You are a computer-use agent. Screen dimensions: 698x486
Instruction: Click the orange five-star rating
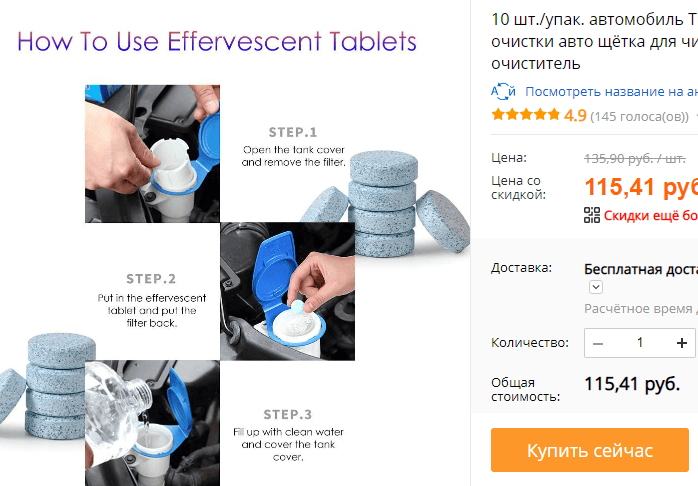pos(525,114)
